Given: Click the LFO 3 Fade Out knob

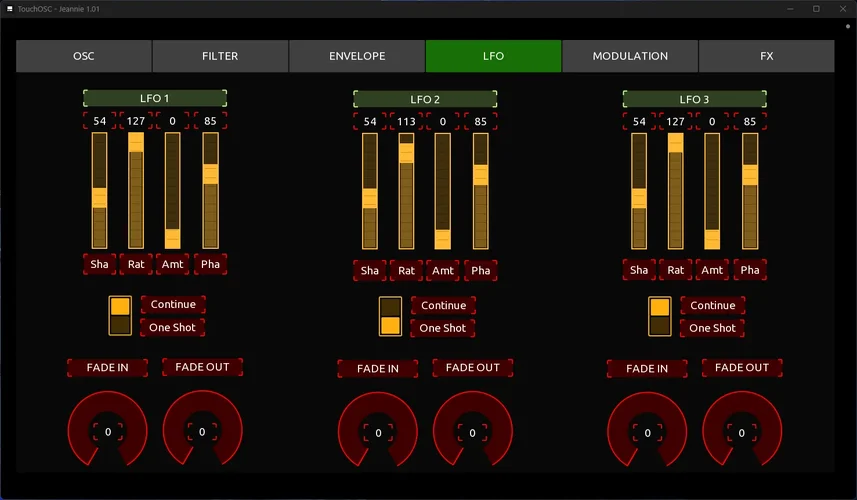Looking at the screenshot, I should 742,432.
